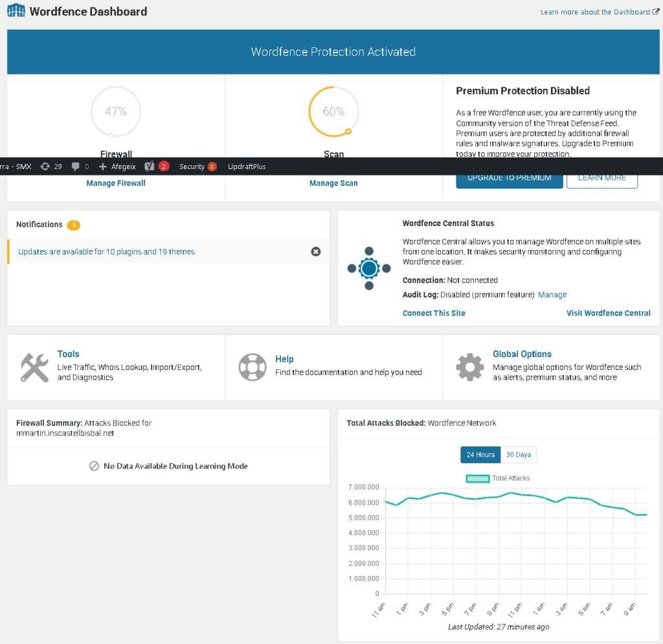Open the Yoast SEO admin bar icon
Screen dimensions: 663x644
[x=149, y=167]
